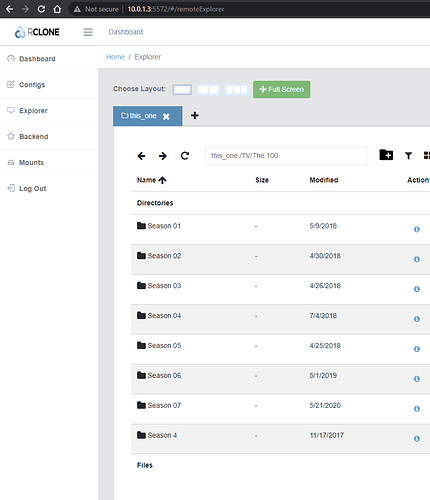430x500 pixels.
Task: Show info for Season 01 folder
Action: pyautogui.click(x=417, y=229)
